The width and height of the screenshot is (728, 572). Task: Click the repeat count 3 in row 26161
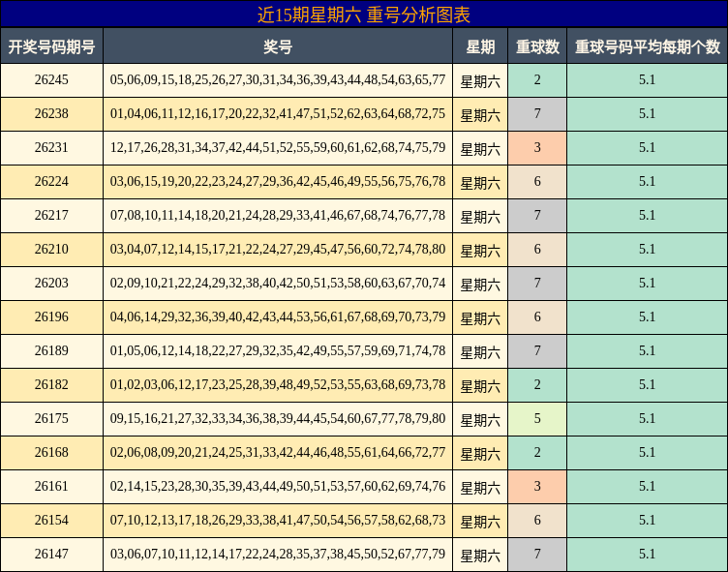[x=537, y=487]
